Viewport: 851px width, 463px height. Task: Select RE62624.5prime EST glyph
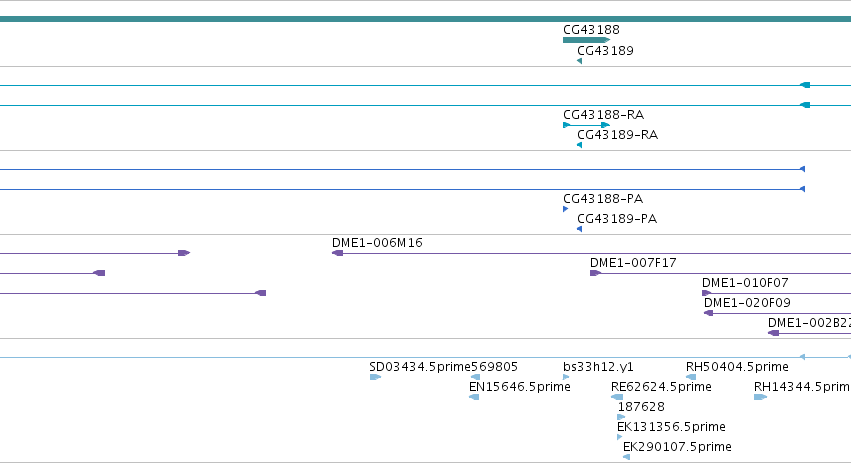point(617,397)
